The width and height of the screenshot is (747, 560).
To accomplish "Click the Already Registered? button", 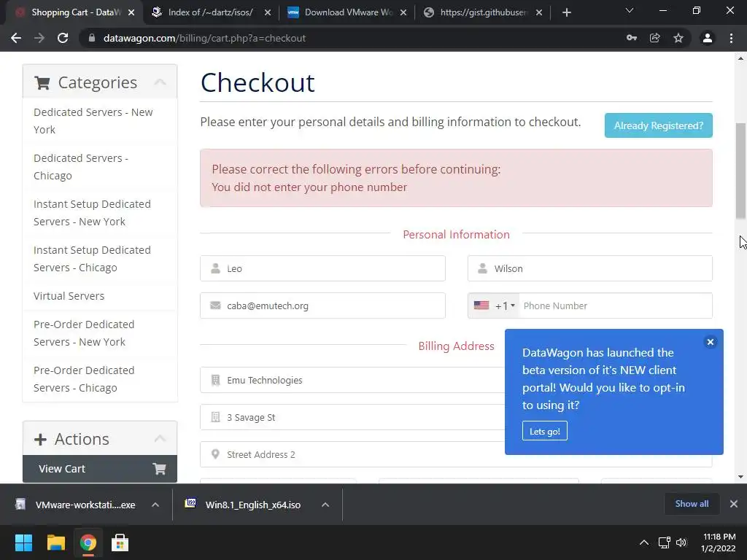I will pyautogui.click(x=659, y=125).
